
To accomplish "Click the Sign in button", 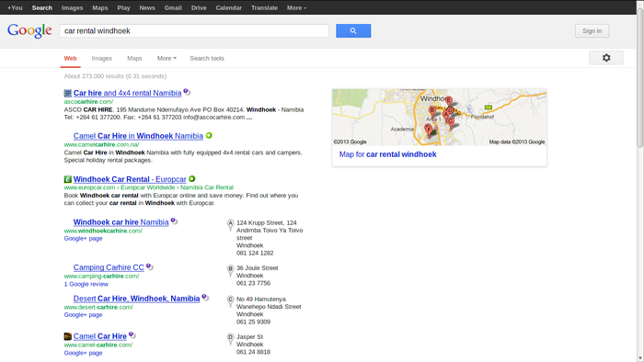I will (x=592, y=30).
